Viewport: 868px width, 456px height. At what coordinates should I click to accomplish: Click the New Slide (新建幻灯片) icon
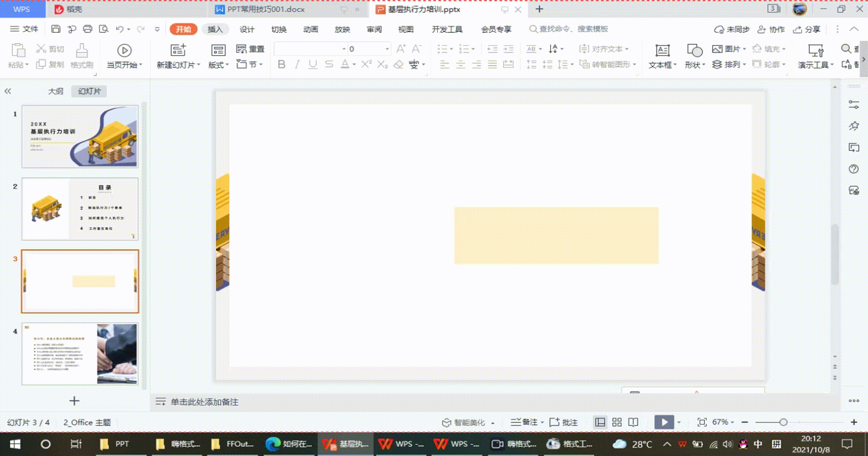178,50
